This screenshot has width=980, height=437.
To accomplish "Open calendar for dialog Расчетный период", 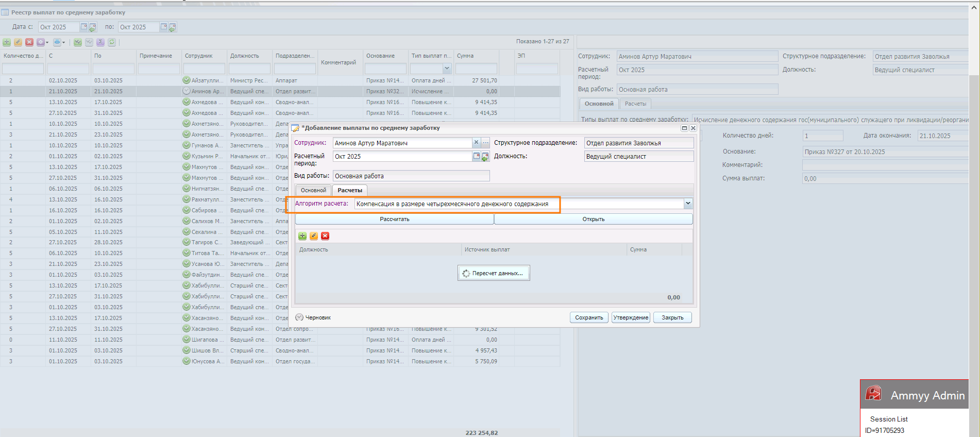I will click(477, 156).
